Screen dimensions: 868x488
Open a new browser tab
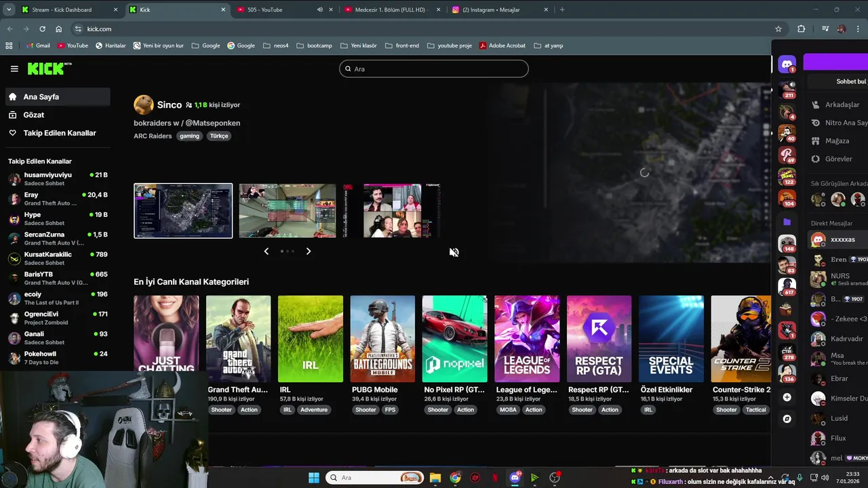pos(562,9)
